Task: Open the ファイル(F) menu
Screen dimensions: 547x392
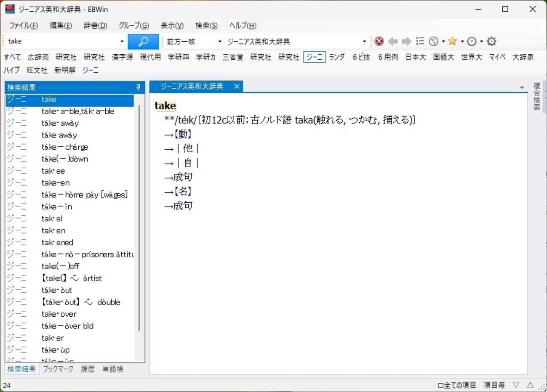Action: coord(24,25)
